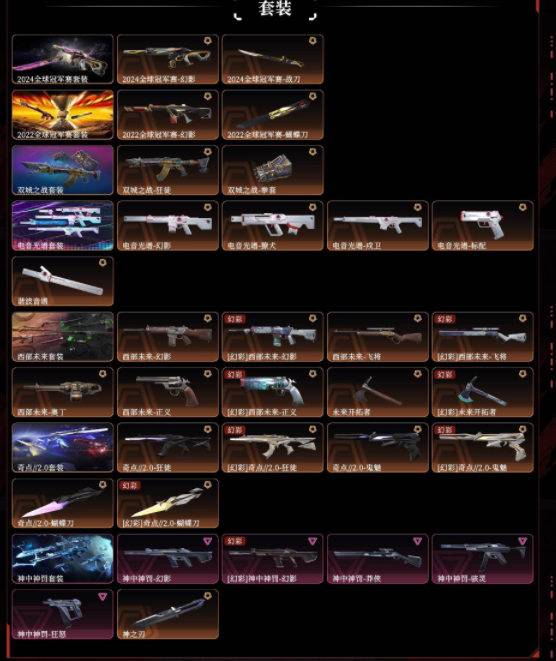The width and height of the screenshot is (556, 661).
Task: Open the 电音光谱套装 bundle thumbnail
Action: (x=63, y=226)
